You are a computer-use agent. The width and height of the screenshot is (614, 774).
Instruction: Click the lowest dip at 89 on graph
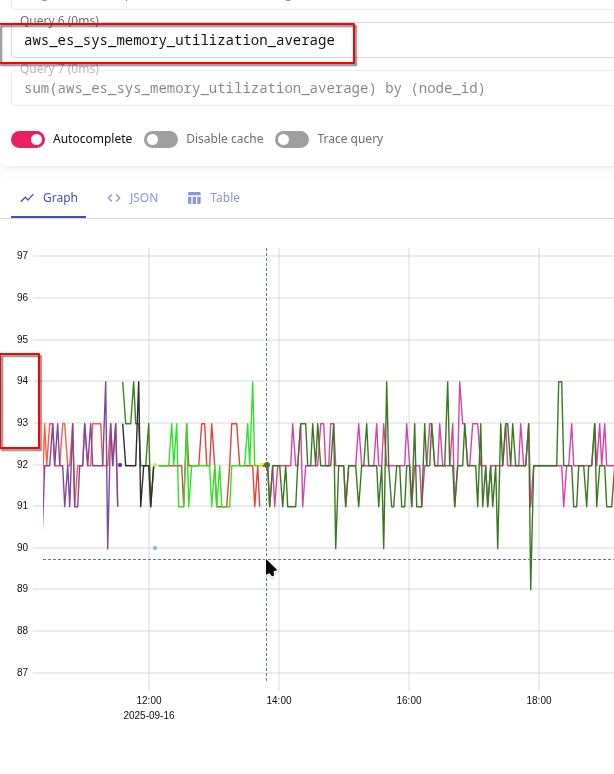[x=530, y=589]
